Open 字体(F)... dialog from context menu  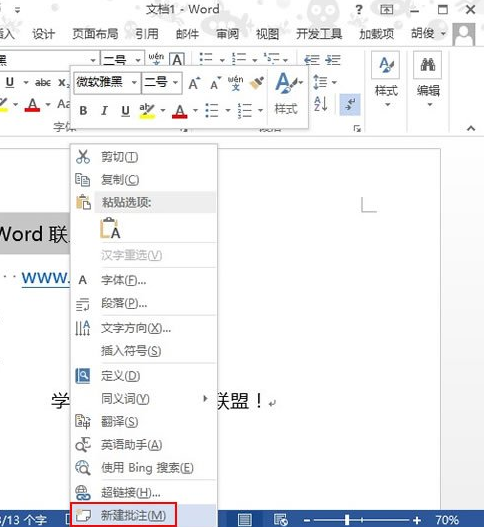tap(143, 280)
